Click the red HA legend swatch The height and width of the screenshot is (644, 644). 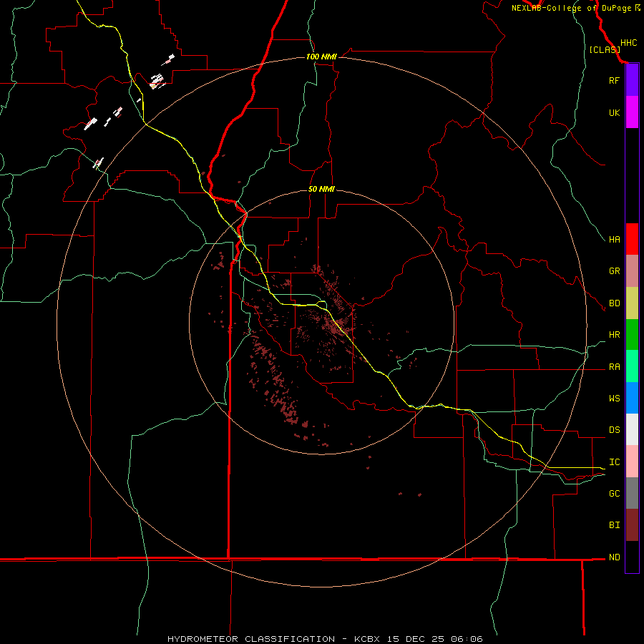pyautogui.click(x=632, y=239)
